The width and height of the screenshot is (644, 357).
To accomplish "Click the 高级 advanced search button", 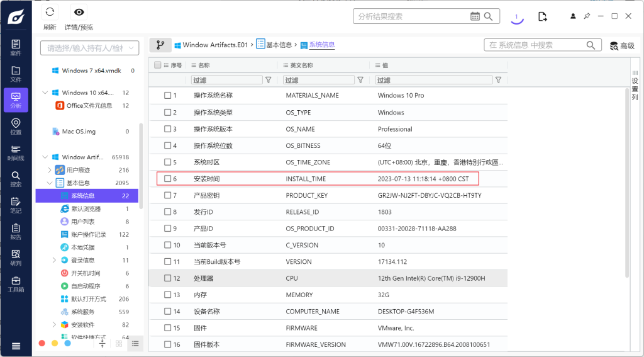I will tap(622, 45).
